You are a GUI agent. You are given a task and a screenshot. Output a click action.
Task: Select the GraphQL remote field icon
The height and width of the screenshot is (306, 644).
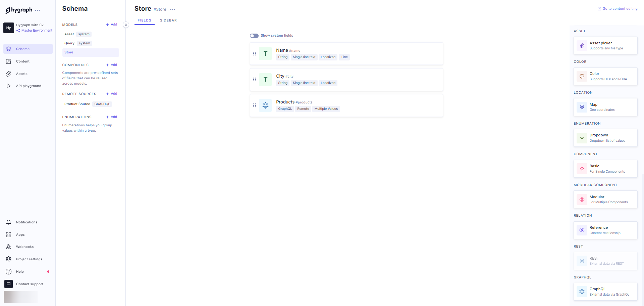[582, 292]
